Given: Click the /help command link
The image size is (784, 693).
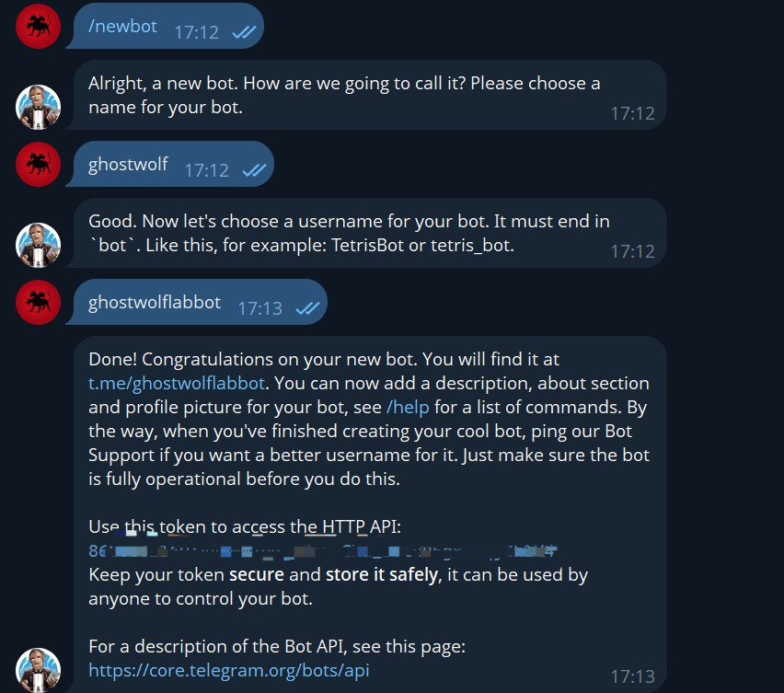Looking at the screenshot, I should tap(408, 407).
